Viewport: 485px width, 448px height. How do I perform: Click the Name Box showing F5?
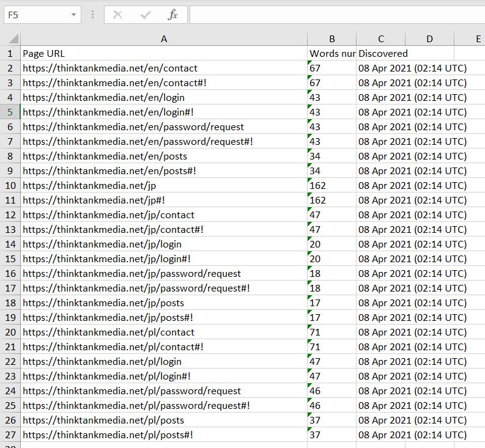click(x=42, y=15)
